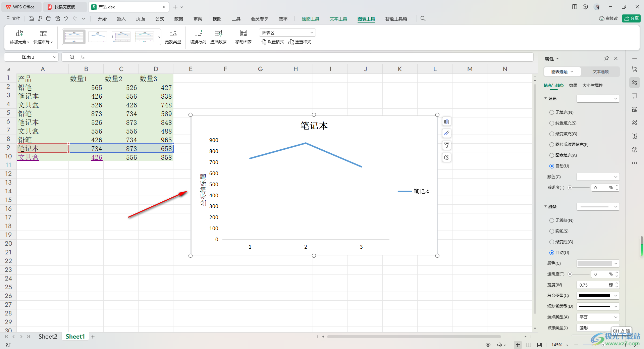Image resolution: width=644 pixels, height=349 pixels.
Task: Select Gradient Fill (渐变填充) radio
Action: click(552, 134)
